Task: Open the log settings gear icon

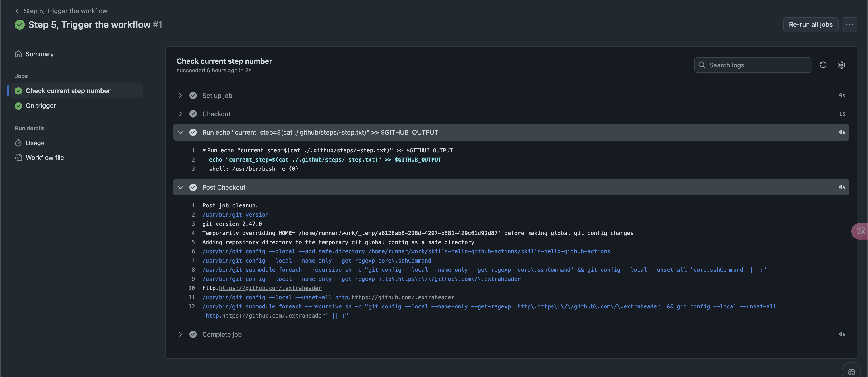Action: [841, 65]
